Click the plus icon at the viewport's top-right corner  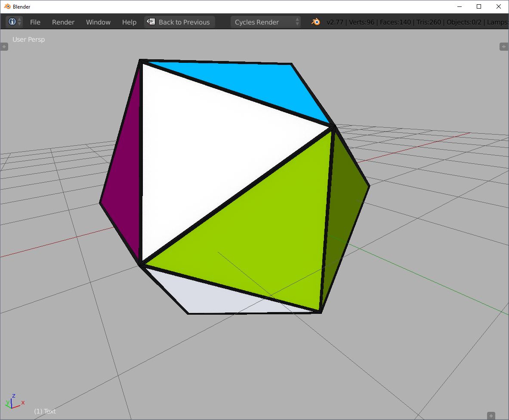point(504,46)
